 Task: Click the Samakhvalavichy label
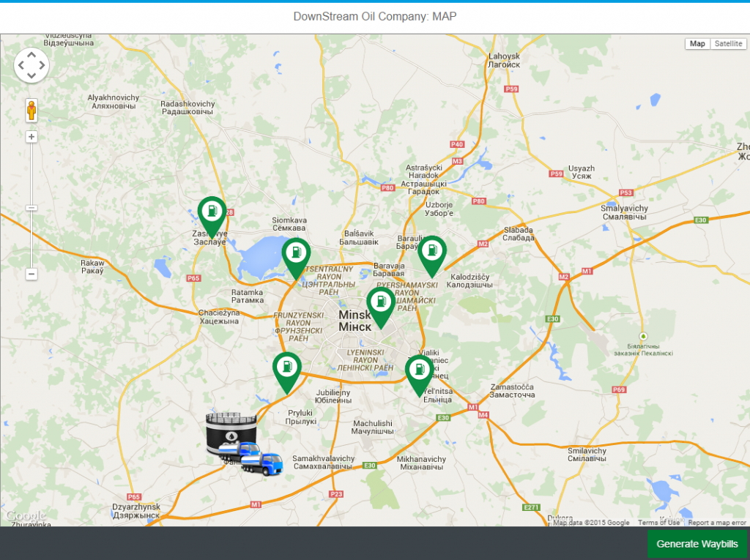point(323,463)
